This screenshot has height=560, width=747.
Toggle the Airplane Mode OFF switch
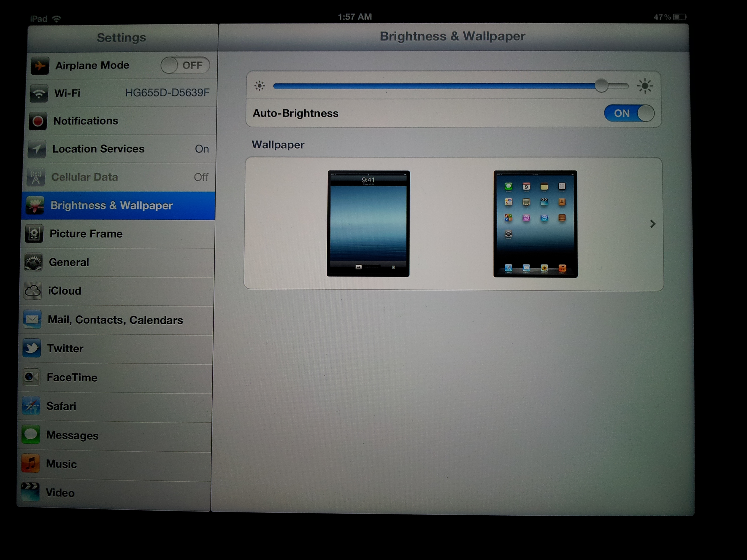click(x=185, y=65)
